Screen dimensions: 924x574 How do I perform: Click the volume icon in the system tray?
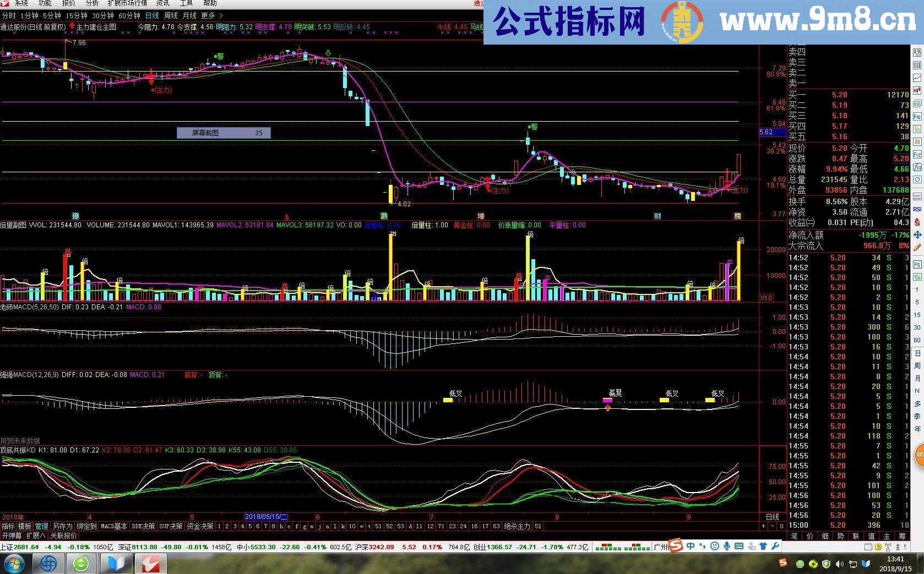[839, 564]
